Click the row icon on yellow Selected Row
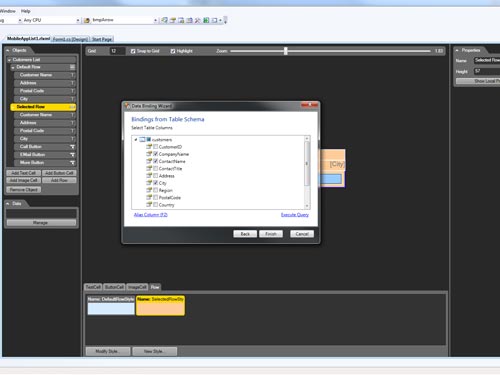Screen dimensions: 500x375 pos(72,107)
